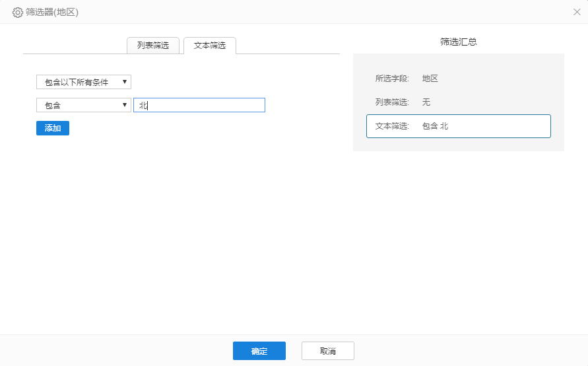
Task: Confirm the filter with 确定
Action: [259, 351]
